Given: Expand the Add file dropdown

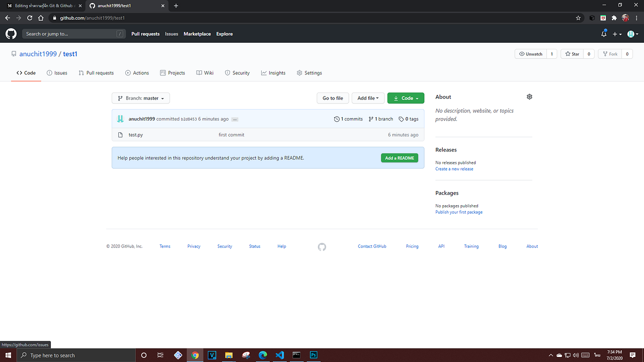Looking at the screenshot, I should pyautogui.click(x=368, y=98).
